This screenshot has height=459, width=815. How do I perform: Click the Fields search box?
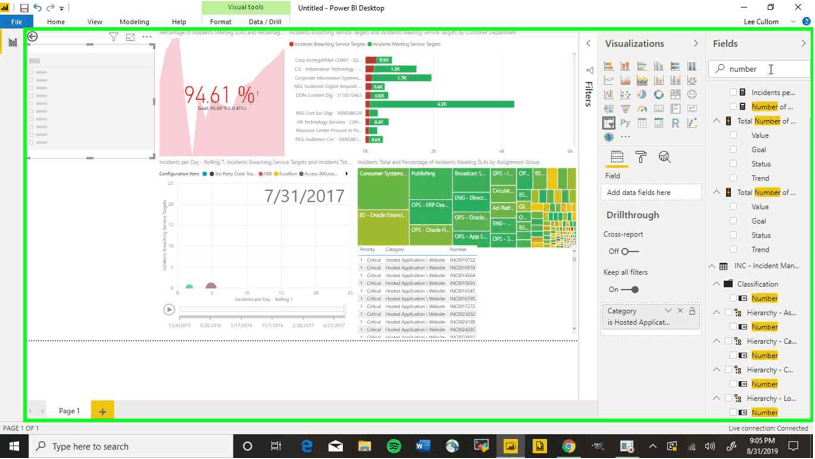tap(760, 69)
